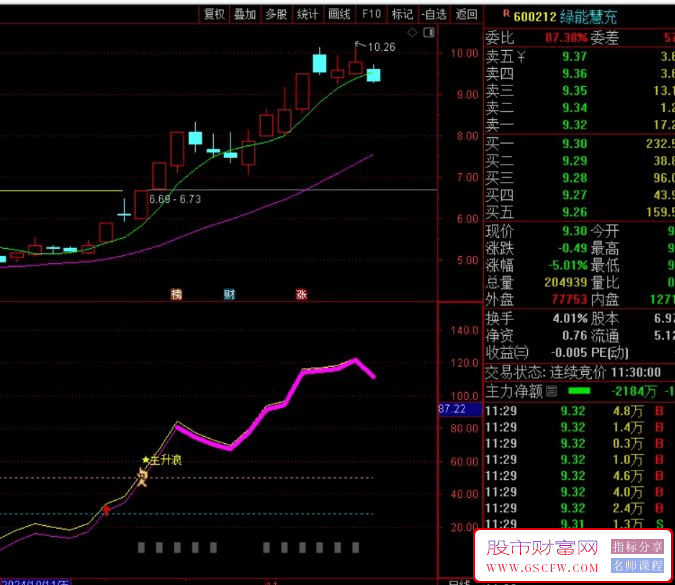Click the 涨幅 -5.01% value

568,265
